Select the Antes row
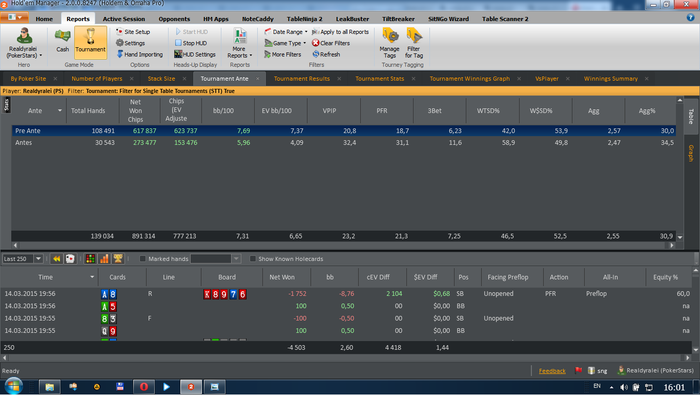Screen dimensions: 700x395 [344, 143]
